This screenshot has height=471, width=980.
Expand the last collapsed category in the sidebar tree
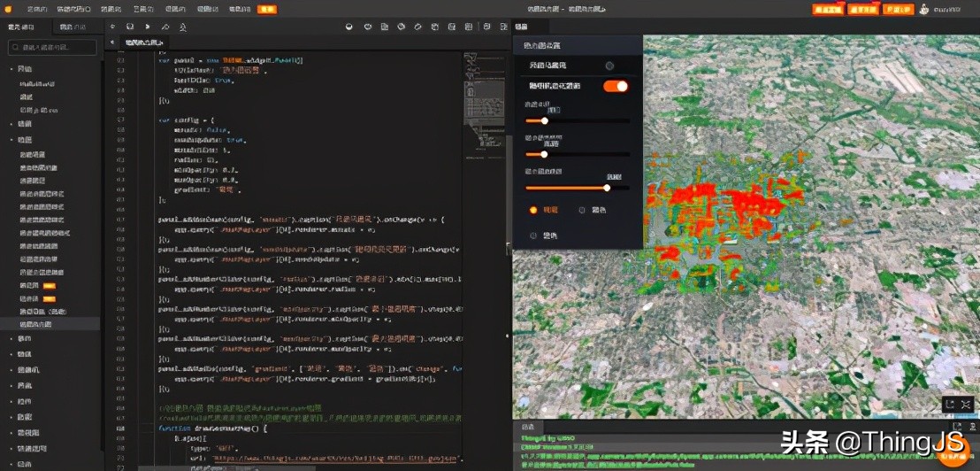(11, 464)
